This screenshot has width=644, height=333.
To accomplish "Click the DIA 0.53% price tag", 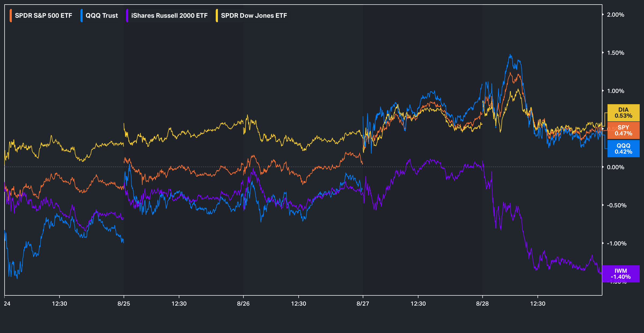I will (x=623, y=113).
